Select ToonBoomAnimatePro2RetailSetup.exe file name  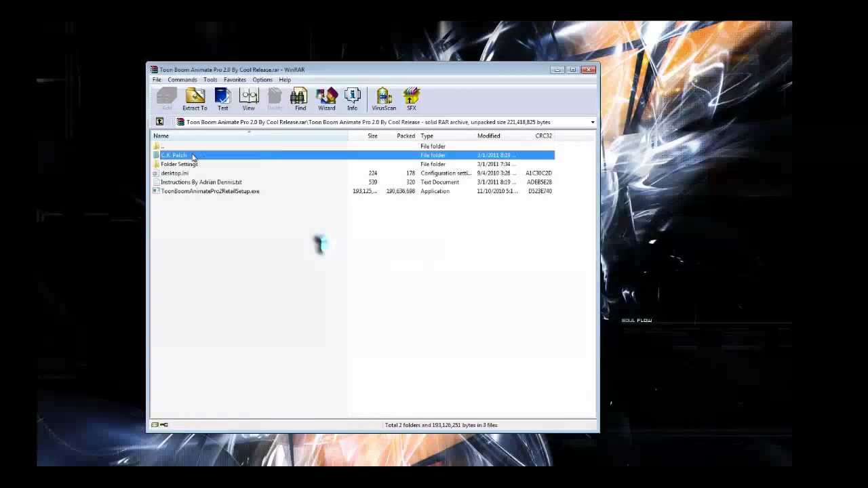(210, 191)
